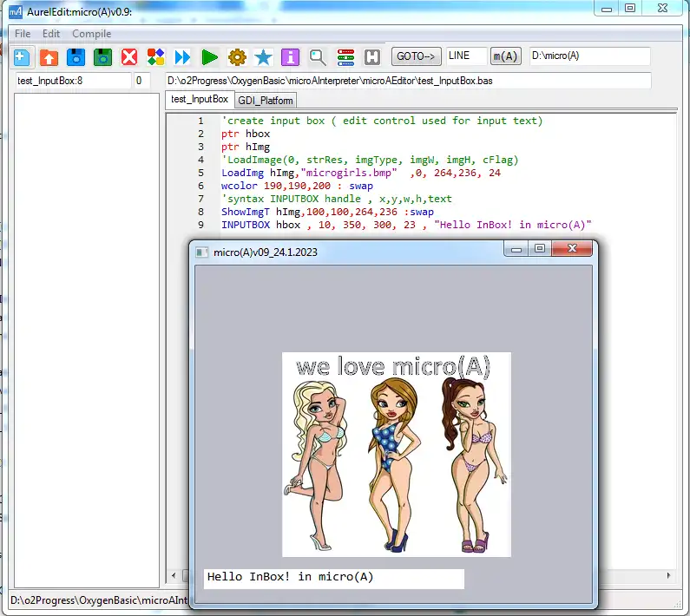Viewport: 690px width, 616px height.
Task: Minimize the micro(A)v09 window
Action: [x=516, y=249]
